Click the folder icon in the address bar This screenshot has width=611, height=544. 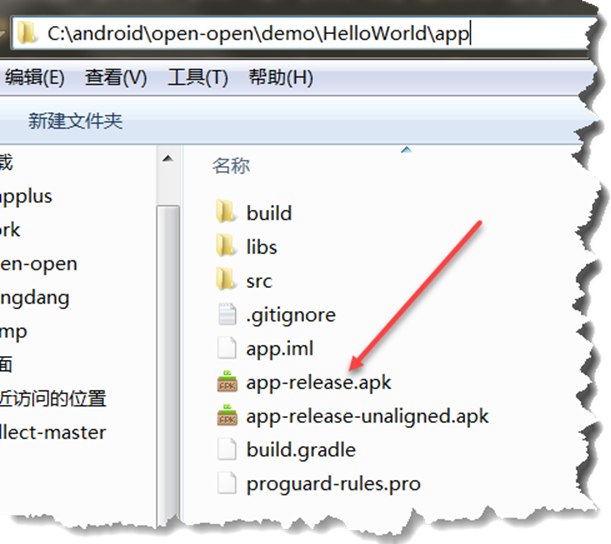(26, 33)
